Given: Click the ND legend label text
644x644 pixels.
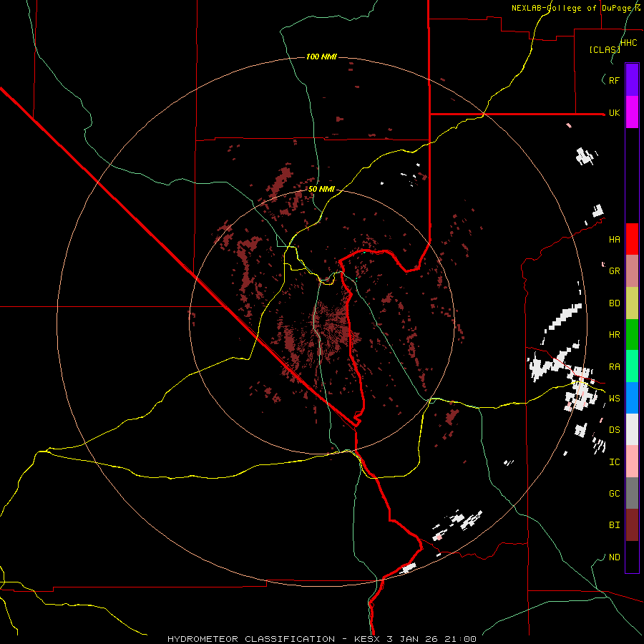Looking at the screenshot, I should pyautogui.click(x=614, y=557).
